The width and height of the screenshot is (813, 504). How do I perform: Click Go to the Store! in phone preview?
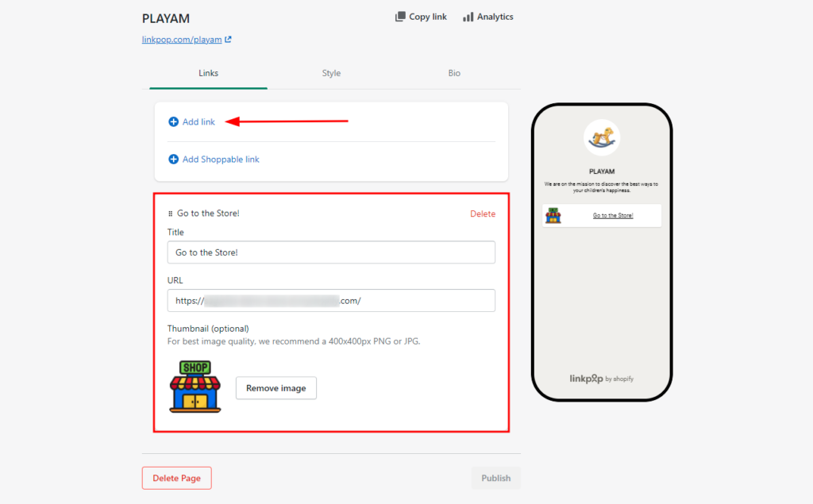tap(613, 215)
